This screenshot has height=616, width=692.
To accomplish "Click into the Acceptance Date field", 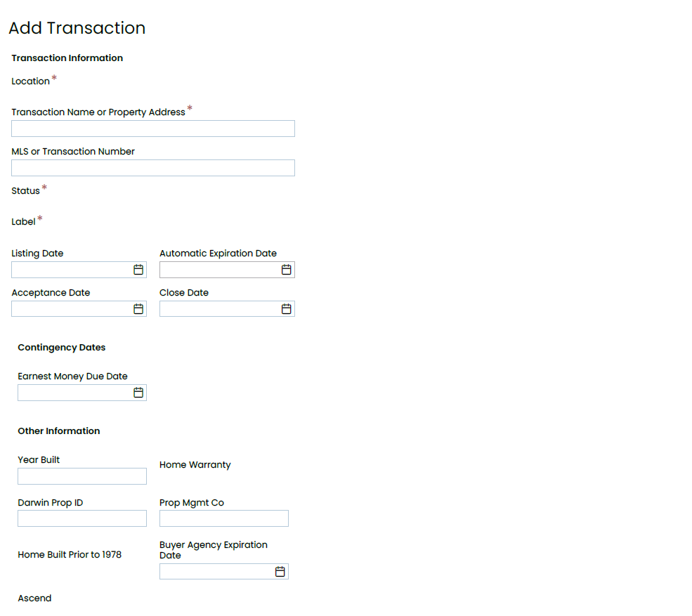I will click(72, 309).
